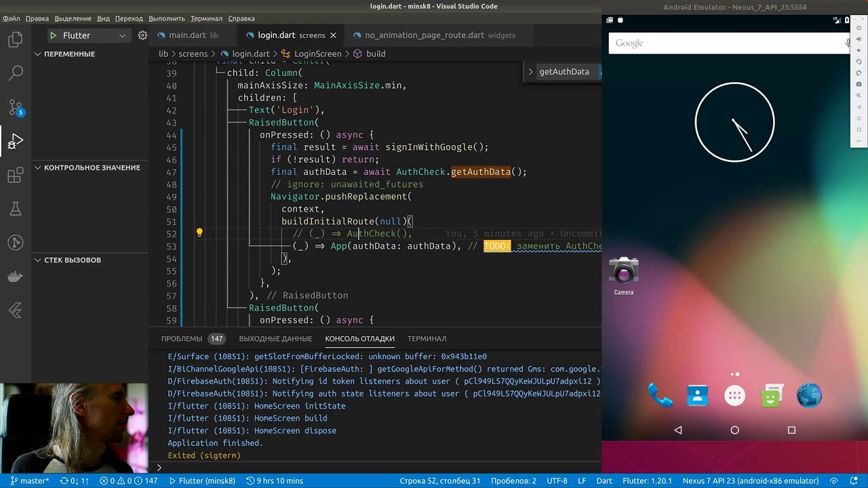Open the Правка menu
The height and width of the screenshot is (488, 868).
37,18
